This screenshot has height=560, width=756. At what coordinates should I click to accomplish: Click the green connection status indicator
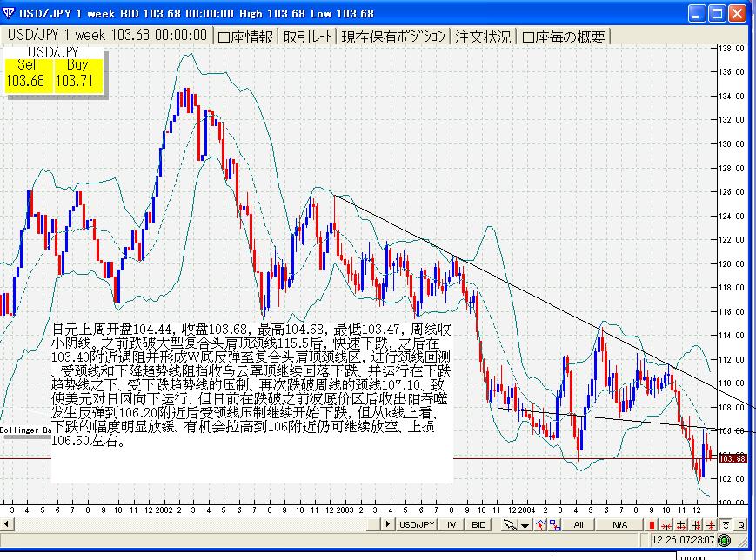pos(724,540)
